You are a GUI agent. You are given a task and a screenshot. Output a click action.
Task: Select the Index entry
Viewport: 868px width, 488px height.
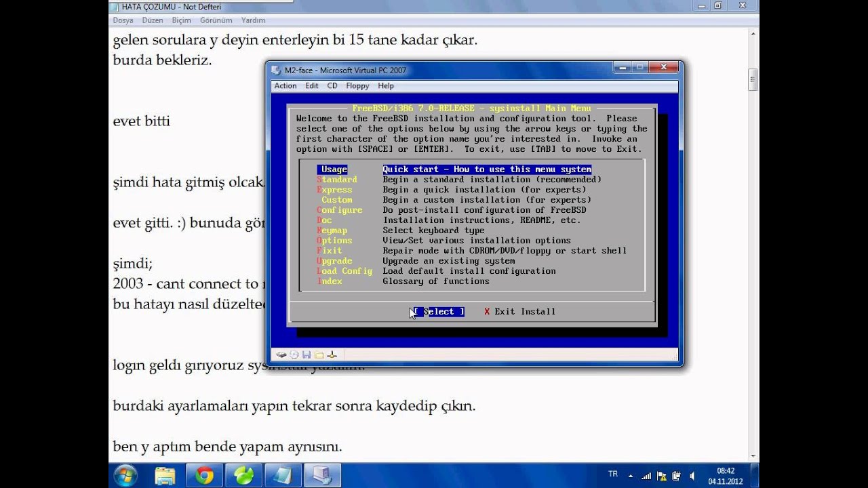coord(330,281)
